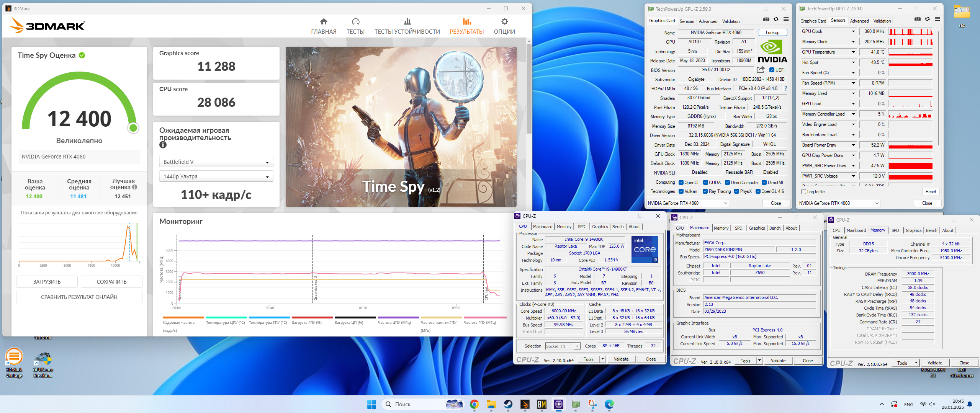The image size is (980, 413).
Task: Switch to the Graphics tab in CPU-Z Memory window
Action: [913, 230]
